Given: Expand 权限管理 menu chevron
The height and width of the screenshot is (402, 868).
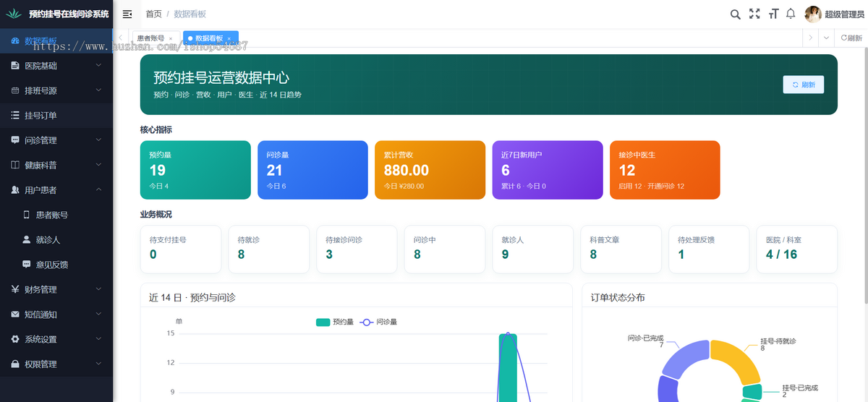Looking at the screenshot, I should 99,364.
